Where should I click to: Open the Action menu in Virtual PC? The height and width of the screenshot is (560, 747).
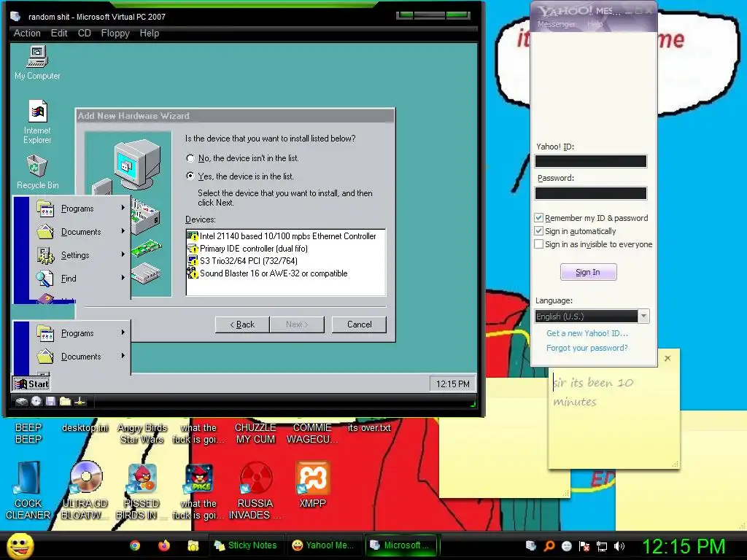(27, 33)
